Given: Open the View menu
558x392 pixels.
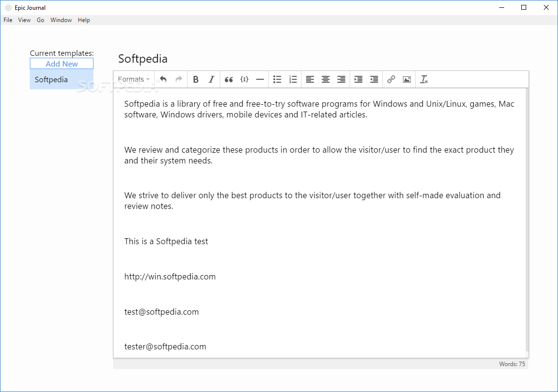Looking at the screenshot, I should pyautogui.click(x=24, y=20).
